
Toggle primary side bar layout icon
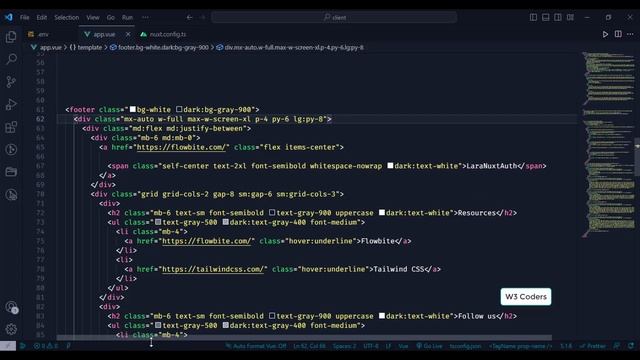pyautogui.click(x=533, y=17)
